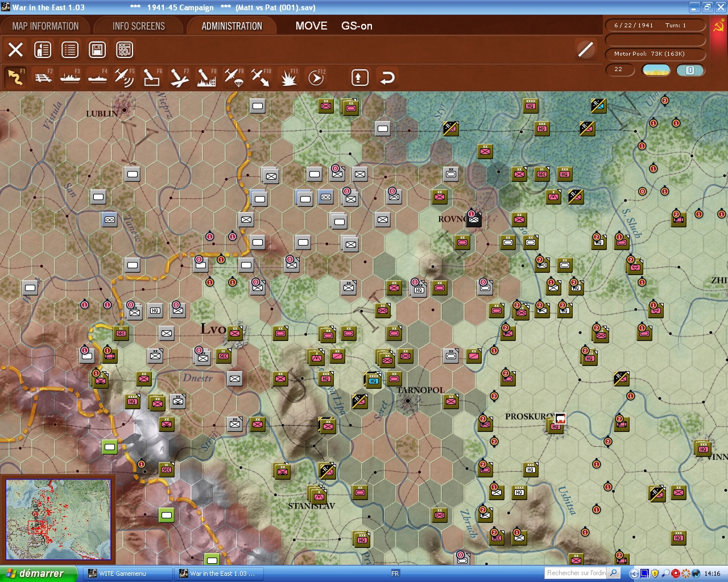This screenshot has width=728, height=582.
Task: Click the STANISLAV city label on the map
Action: coord(312,506)
